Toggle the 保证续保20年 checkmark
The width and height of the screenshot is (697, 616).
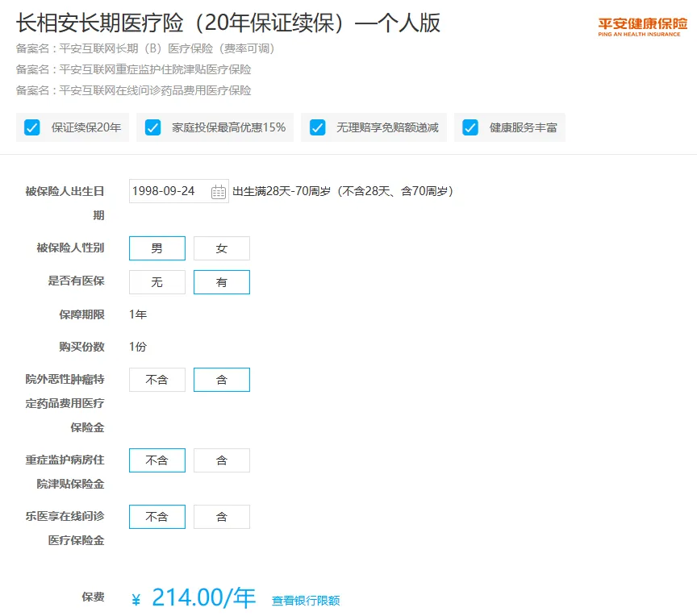coord(32,127)
